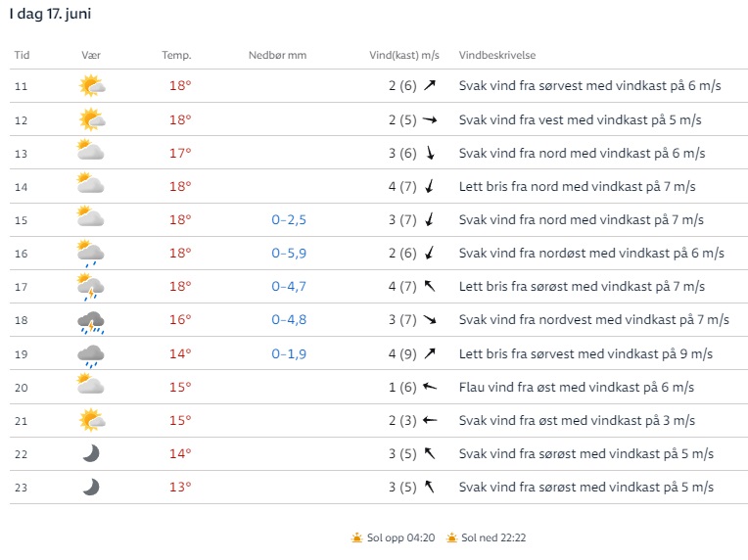Screen dimensions: 748x560
Task: Click the Temp. column header
Action: (176, 55)
